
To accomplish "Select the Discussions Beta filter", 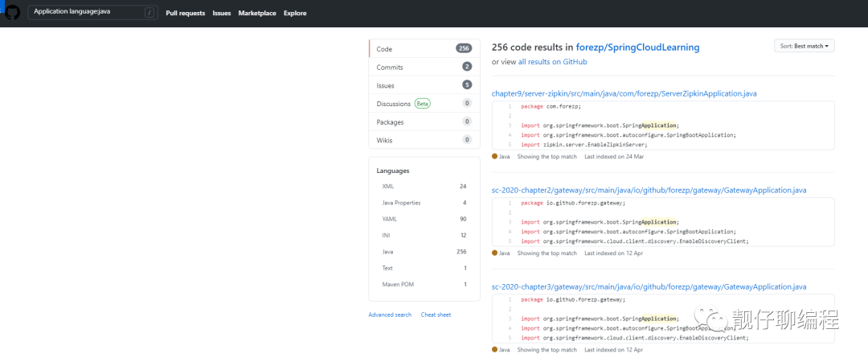I will (x=424, y=104).
